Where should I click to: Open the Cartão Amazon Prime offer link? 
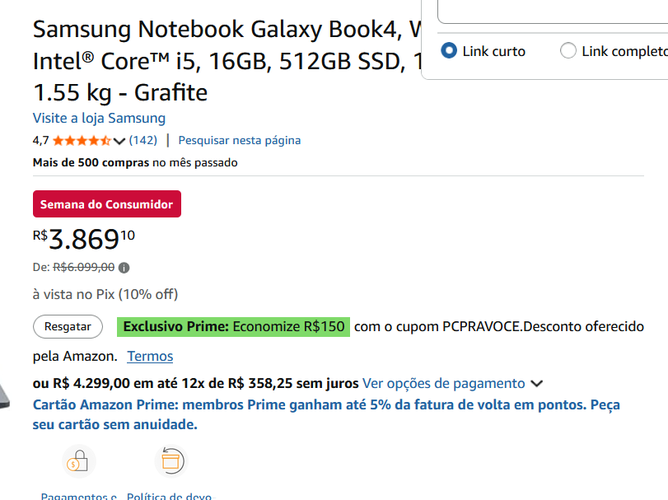click(x=326, y=414)
